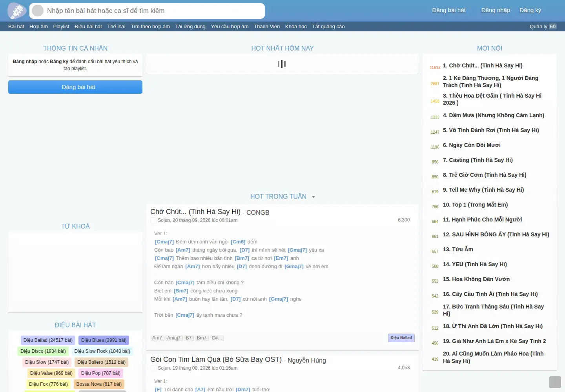Open ranked song 6. Ngày Còn Đôi Mươi
Viewport: 565px width, 392px height.
point(472,145)
